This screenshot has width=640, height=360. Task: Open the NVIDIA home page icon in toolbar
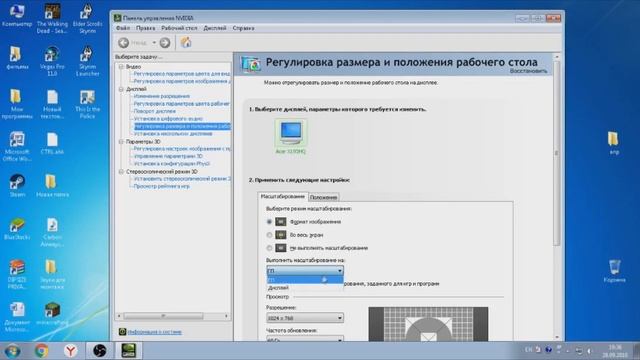[186, 42]
